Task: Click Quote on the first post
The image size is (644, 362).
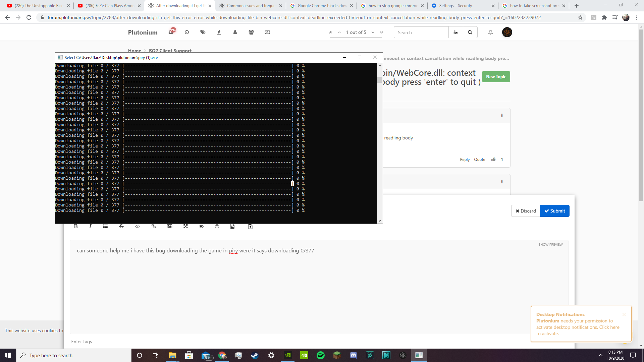Action: [x=480, y=160]
